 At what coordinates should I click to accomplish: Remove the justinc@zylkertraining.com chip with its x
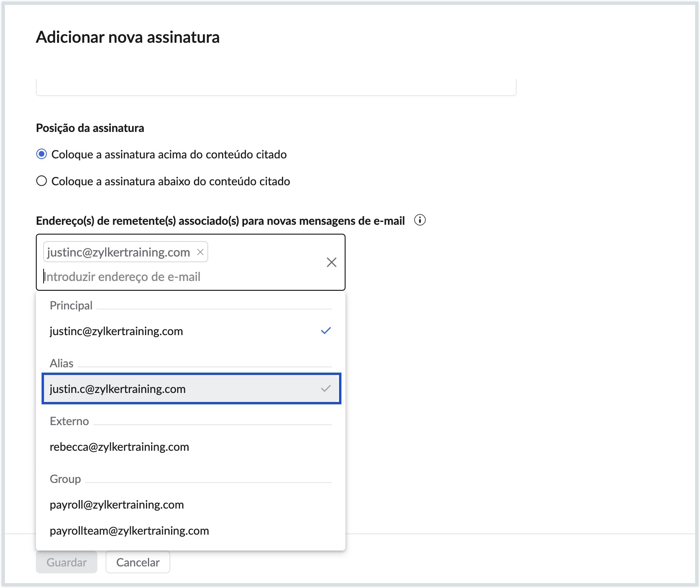pos(200,252)
